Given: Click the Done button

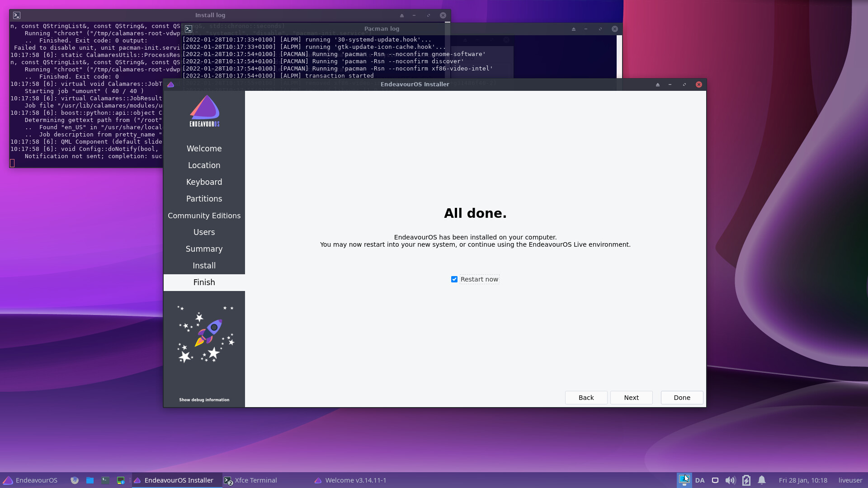Looking at the screenshot, I should pyautogui.click(x=682, y=398).
